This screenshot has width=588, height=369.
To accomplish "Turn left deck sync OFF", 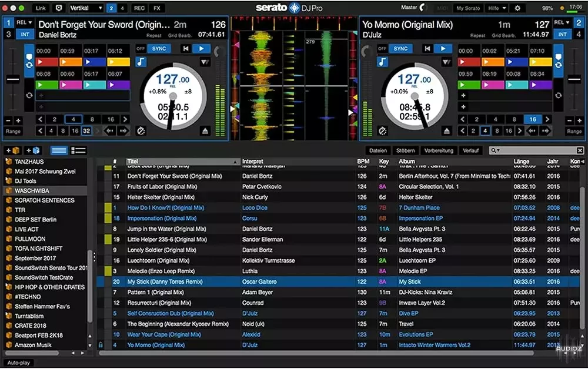I will 141,49.
